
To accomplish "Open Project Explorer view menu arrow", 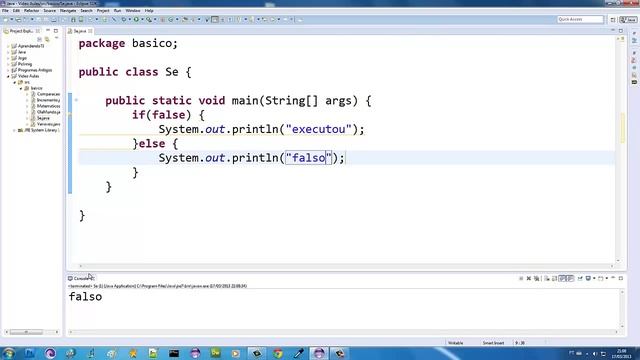I will click(x=56, y=38).
